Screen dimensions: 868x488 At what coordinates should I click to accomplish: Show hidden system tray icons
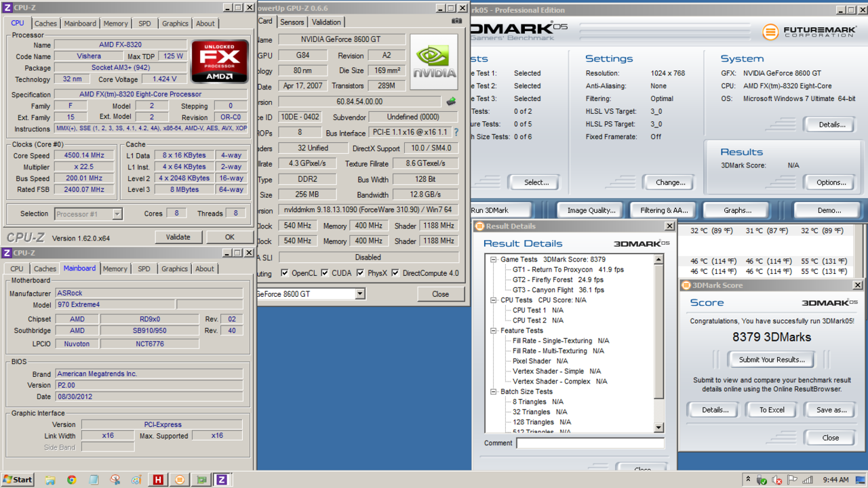[x=748, y=480]
